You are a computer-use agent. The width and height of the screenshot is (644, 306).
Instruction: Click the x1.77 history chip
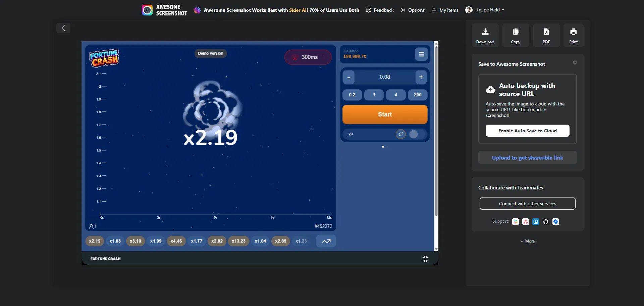[x=197, y=241]
